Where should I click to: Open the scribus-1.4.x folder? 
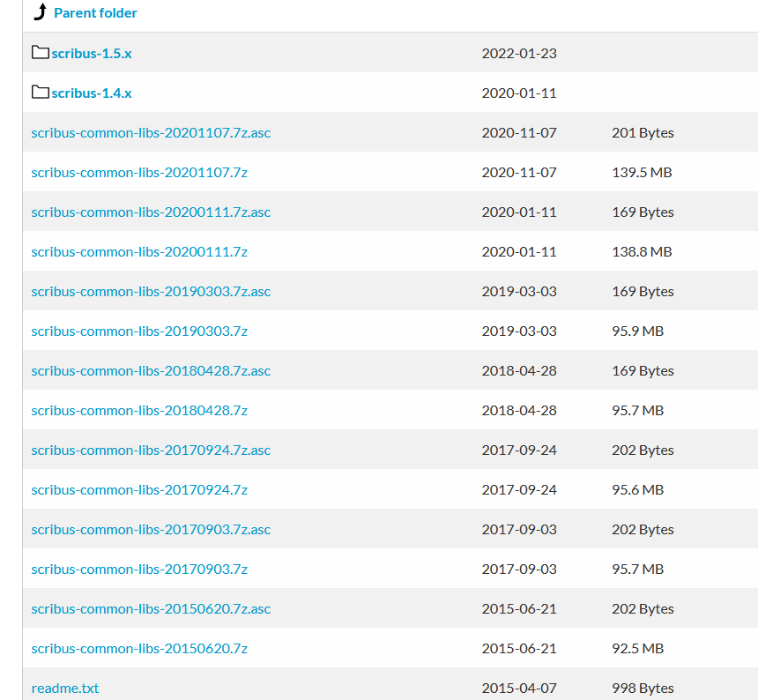click(x=92, y=93)
